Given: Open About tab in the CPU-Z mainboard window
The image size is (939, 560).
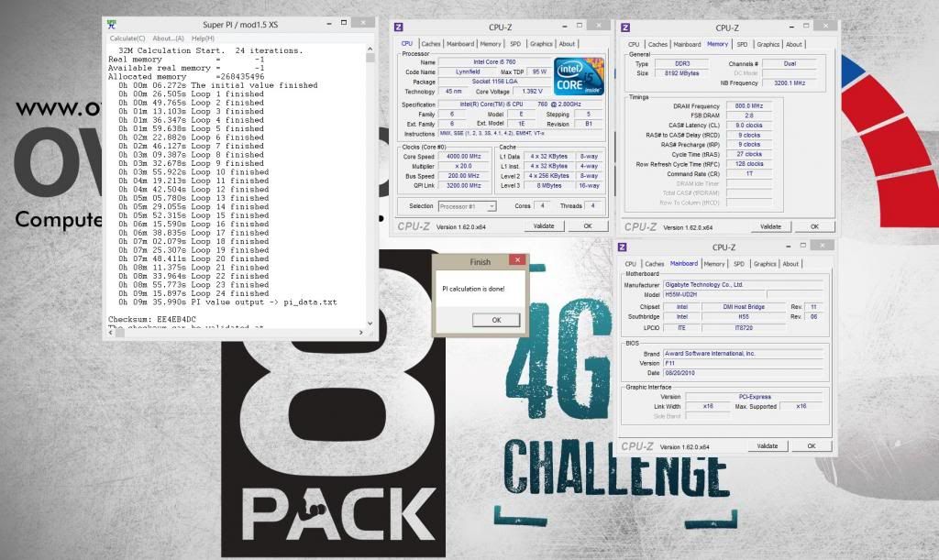Looking at the screenshot, I should [790, 264].
